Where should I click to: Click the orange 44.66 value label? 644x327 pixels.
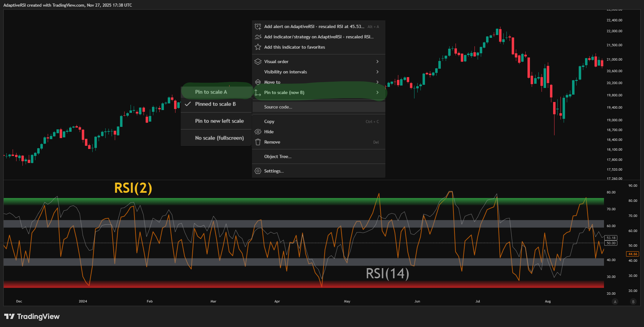pos(633,254)
